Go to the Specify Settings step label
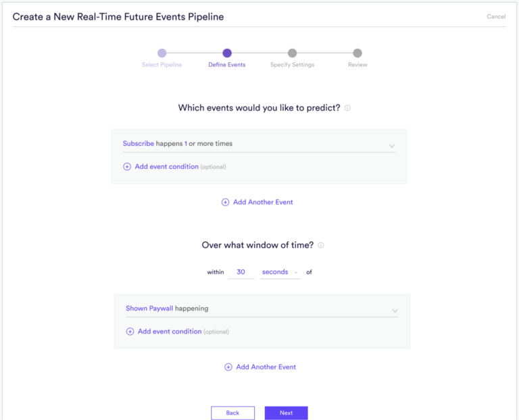The width and height of the screenshot is (519, 420). 292,65
